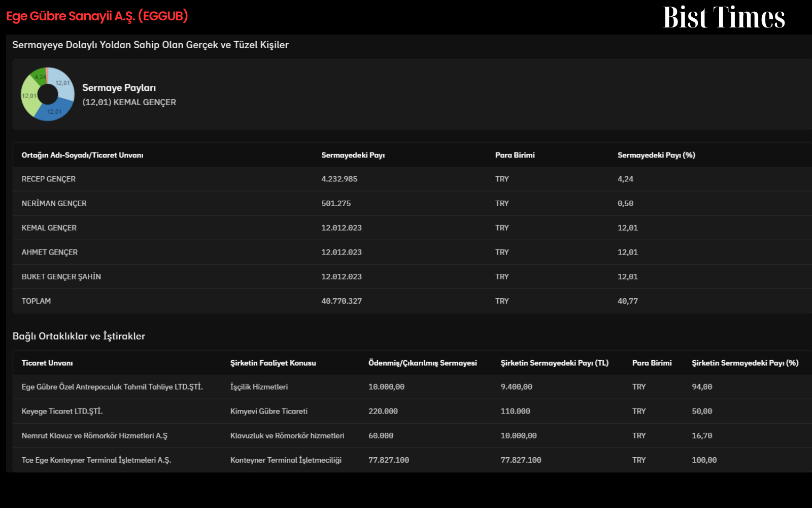Click the 501.275 share value
The width and height of the screenshot is (812, 508).
336,203
